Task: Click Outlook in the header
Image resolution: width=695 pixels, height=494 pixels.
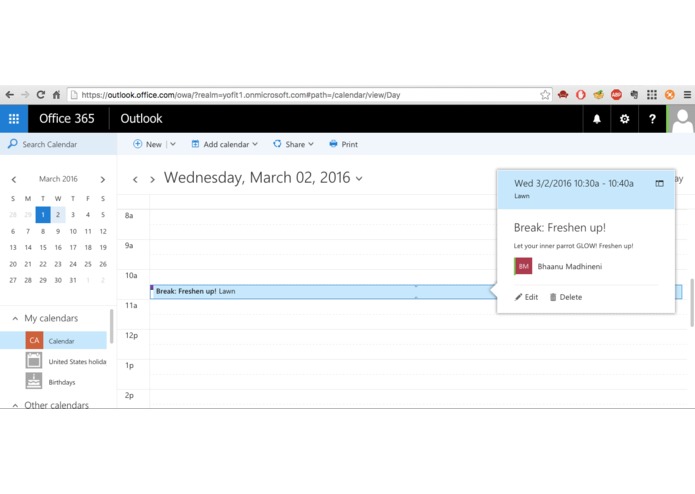Action: point(141,119)
